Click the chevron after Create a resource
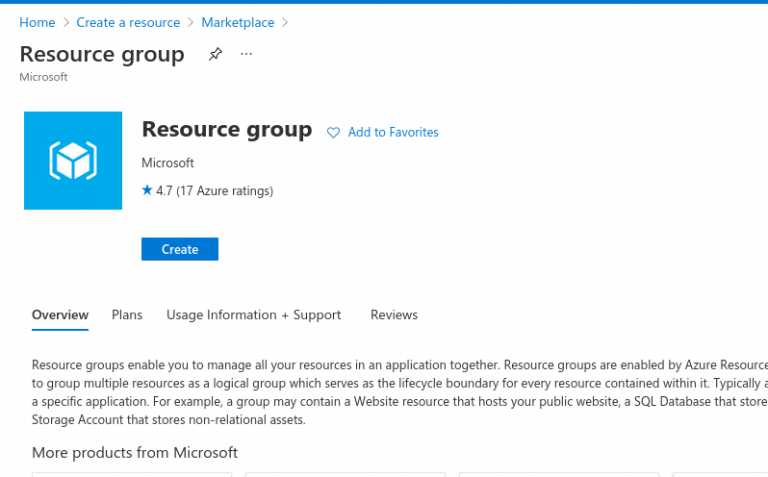 pos(191,22)
